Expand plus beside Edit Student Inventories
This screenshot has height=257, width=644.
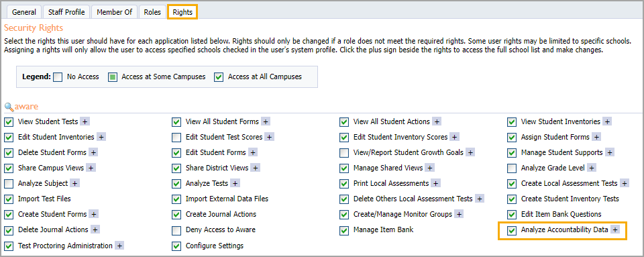point(101,137)
